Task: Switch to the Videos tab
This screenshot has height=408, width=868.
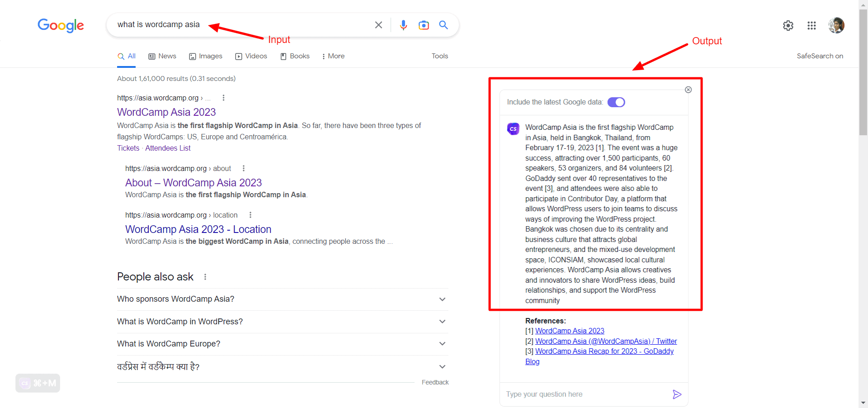Action: [x=251, y=56]
